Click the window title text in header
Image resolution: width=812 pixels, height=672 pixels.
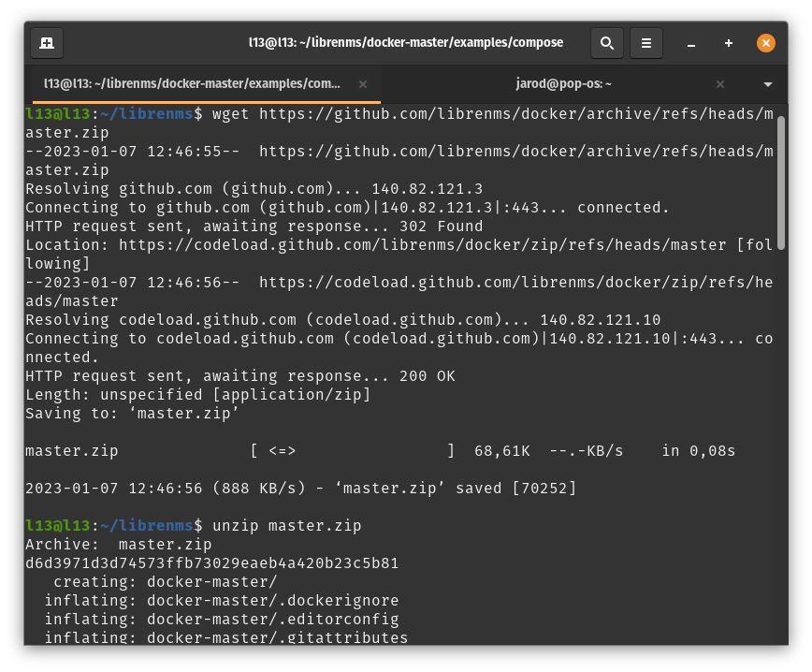tap(405, 42)
